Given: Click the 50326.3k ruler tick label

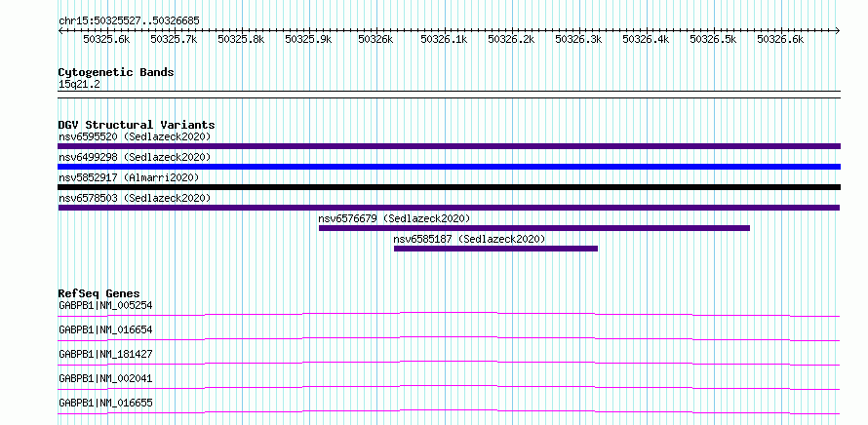Looking at the screenshot, I should 578,40.
